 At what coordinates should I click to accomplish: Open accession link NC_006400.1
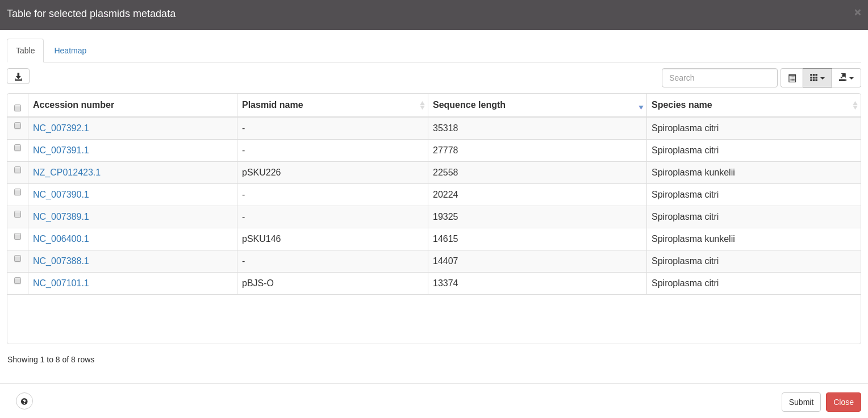click(x=61, y=239)
